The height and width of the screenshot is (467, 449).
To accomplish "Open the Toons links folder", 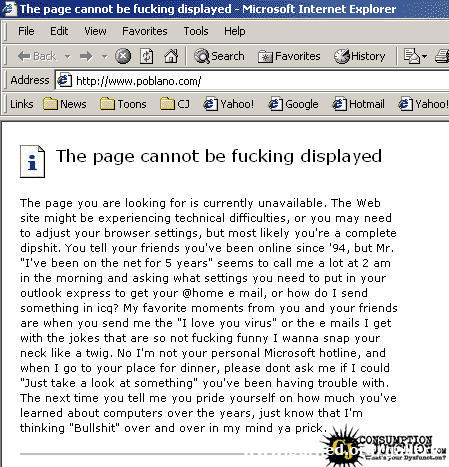I will pyautogui.click(x=123, y=104).
